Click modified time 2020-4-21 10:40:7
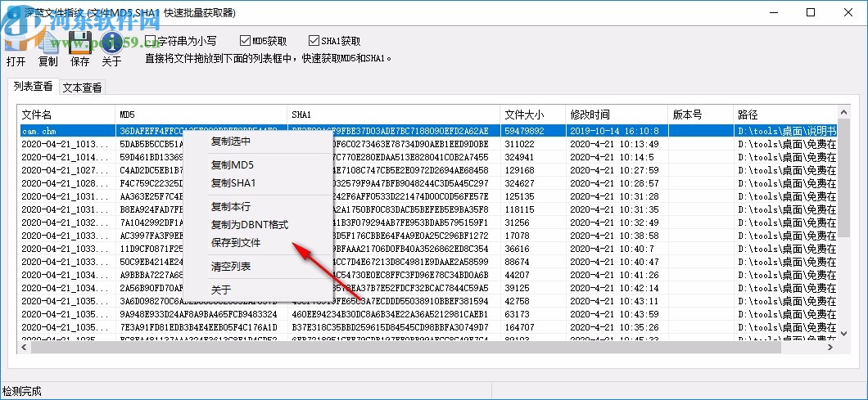 tap(613, 249)
